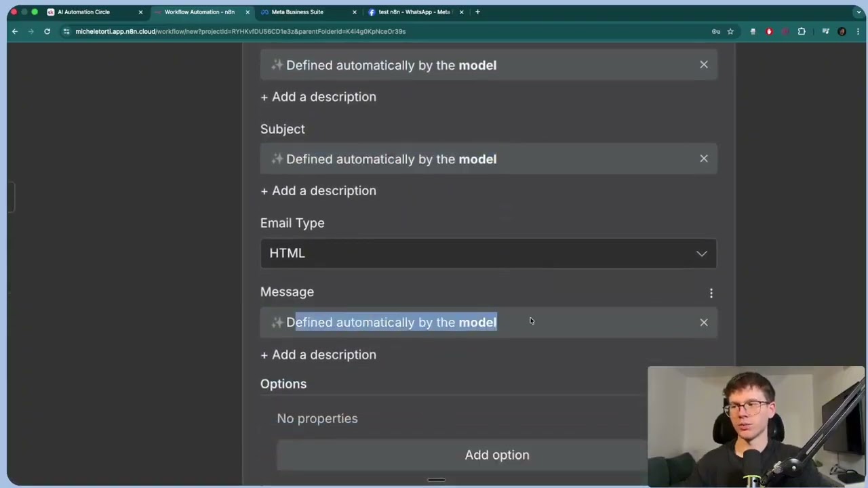Click the password key icon in address bar
The height and width of the screenshot is (488, 868).
click(716, 31)
